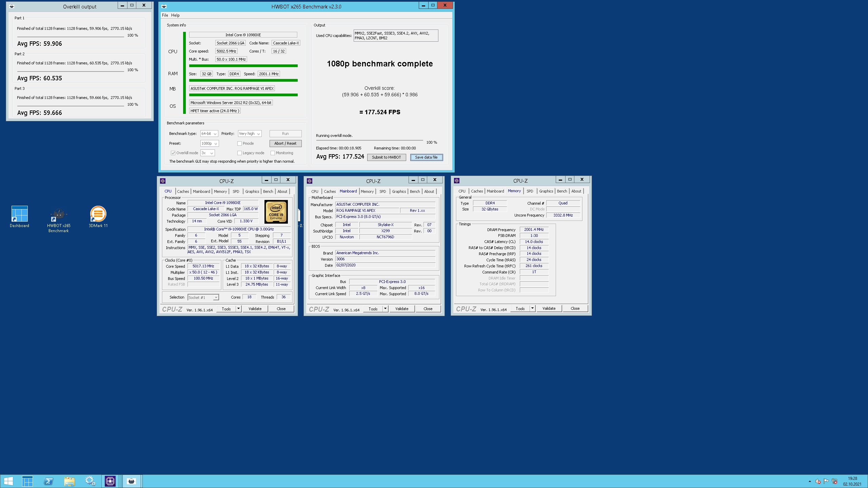Open the Socket #1 selection dropdown in CPU-Z
868x488 pixels.
click(203, 297)
